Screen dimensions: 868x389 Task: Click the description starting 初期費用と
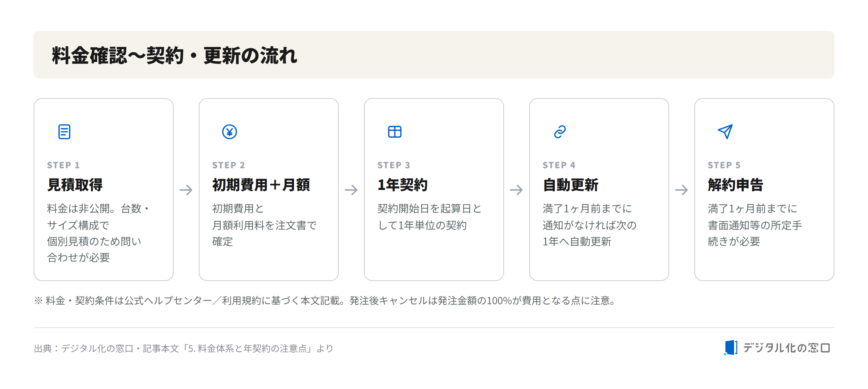pos(265,225)
